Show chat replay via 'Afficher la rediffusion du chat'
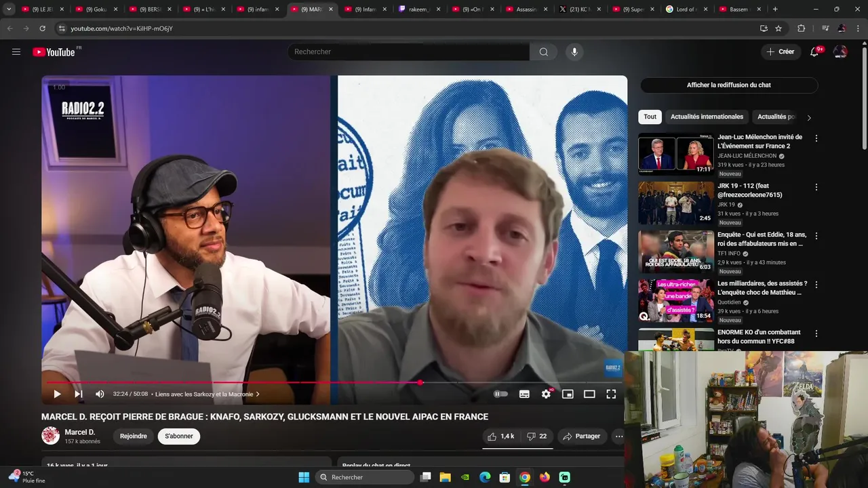The image size is (868, 488). [729, 85]
